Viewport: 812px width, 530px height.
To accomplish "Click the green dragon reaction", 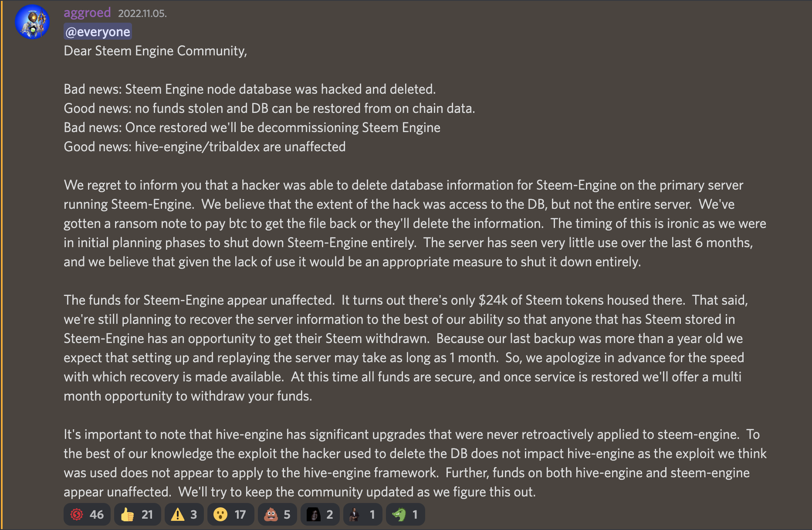I will click(x=405, y=514).
